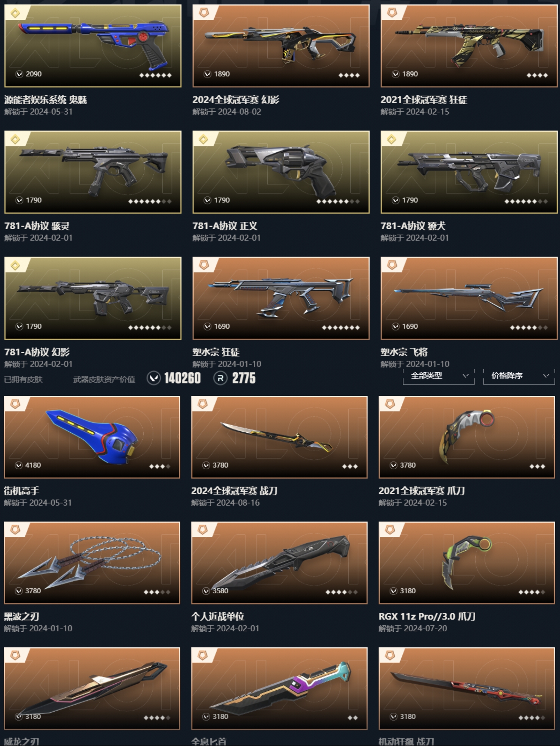Click the tier badge on RGX 11z Pro//3.0 爪刀

(x=390, y=529)
